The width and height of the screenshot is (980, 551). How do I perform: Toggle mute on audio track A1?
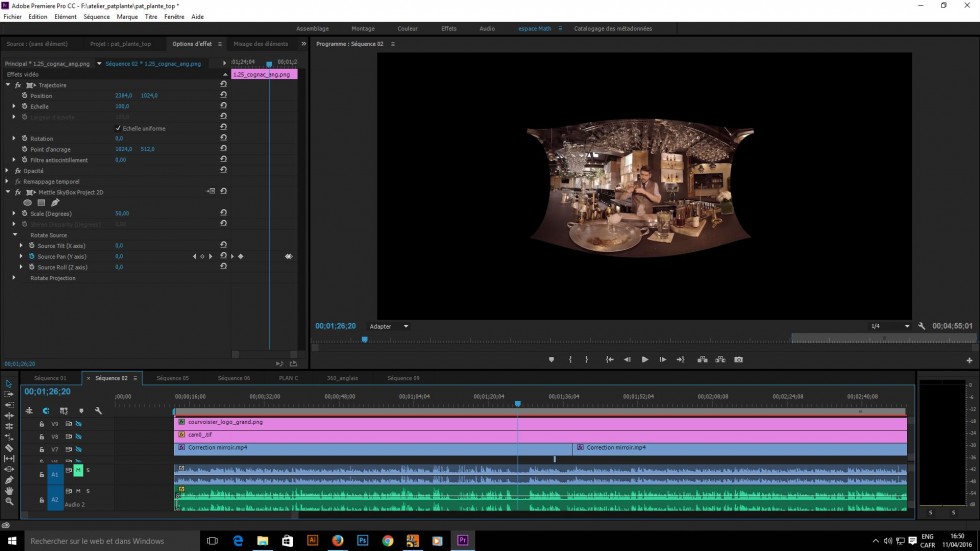click(x=78, y=470)
